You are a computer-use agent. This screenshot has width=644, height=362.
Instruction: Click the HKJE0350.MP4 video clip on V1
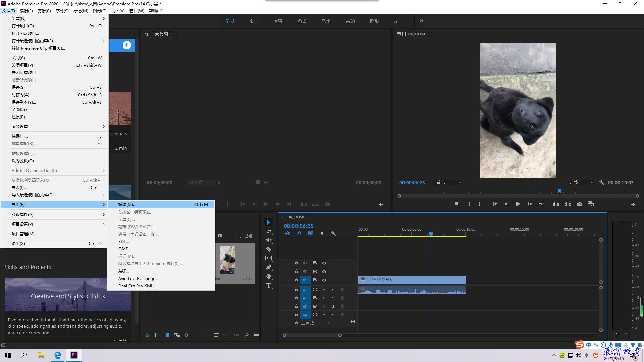click(412, 280)
